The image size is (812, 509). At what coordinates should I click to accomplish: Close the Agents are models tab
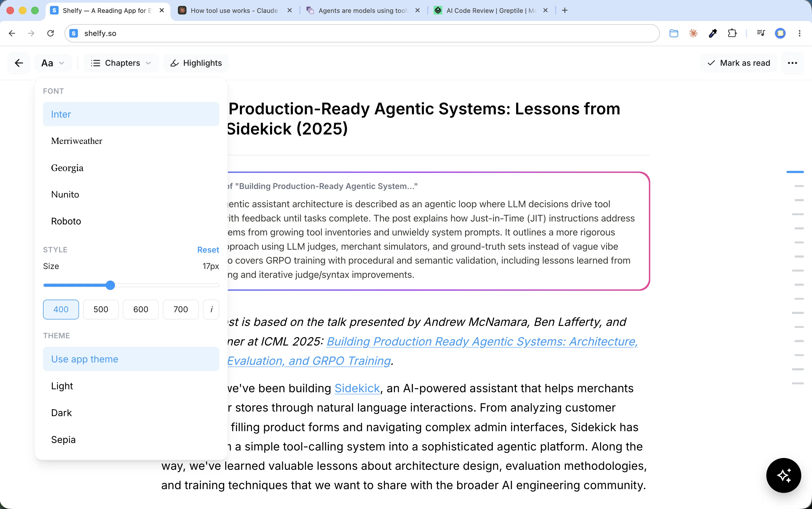418,10
